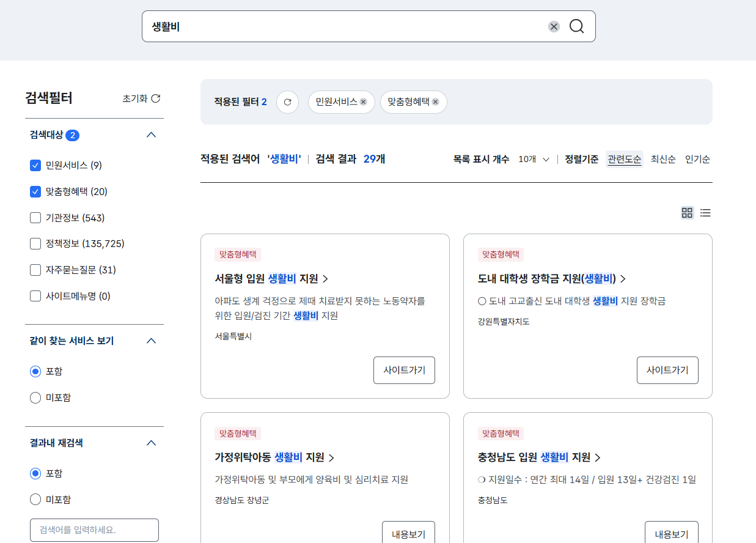756x543 pixels.
Task: Clear the search field using the X icon
Action: coord(554,26)
